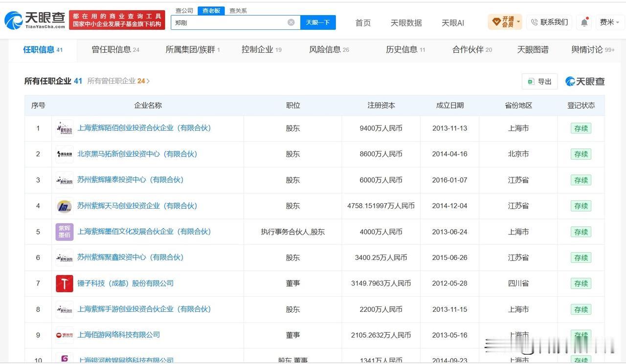Select the 北京市 region cell
Image resolution: width=626 pixels, height=364 pixels.
(x=518, y=154)
